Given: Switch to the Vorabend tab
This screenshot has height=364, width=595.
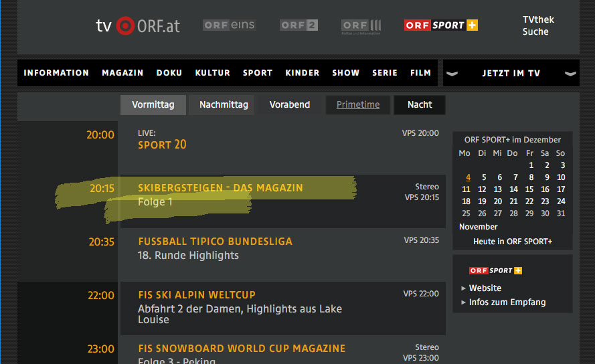Looking at the screenshot, I should click(x=290, y=105).
